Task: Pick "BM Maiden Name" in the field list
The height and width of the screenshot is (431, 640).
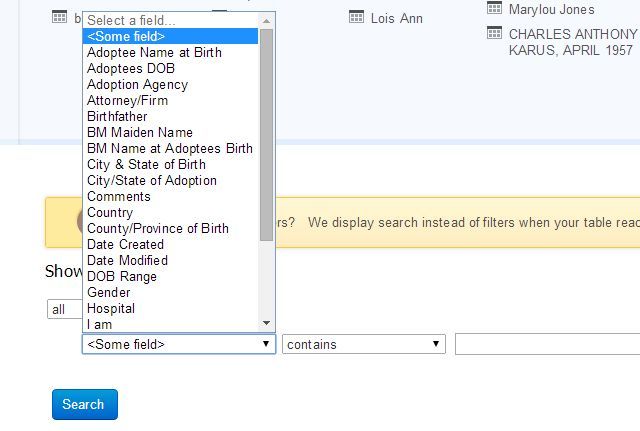Action: tap(139, 132)
